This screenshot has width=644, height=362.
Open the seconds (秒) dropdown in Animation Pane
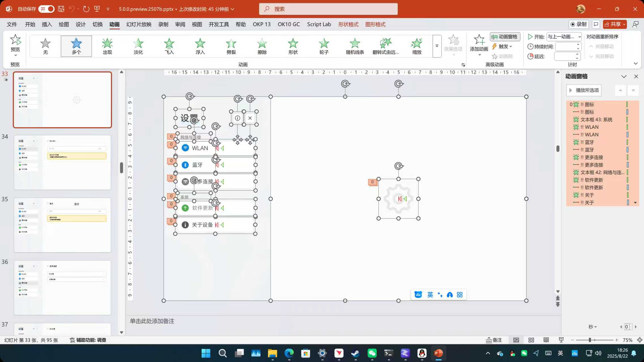pos(593,327)
